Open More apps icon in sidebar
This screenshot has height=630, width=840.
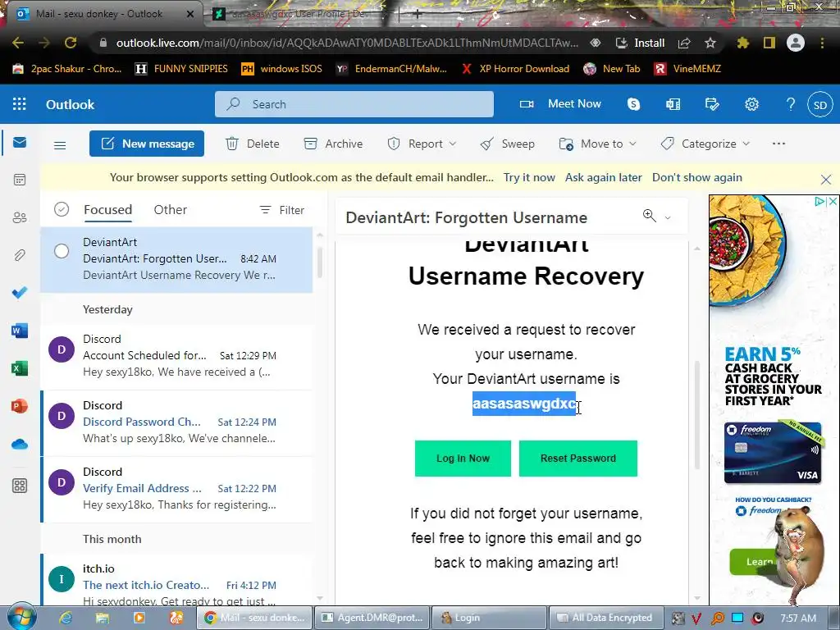point(20,486)
